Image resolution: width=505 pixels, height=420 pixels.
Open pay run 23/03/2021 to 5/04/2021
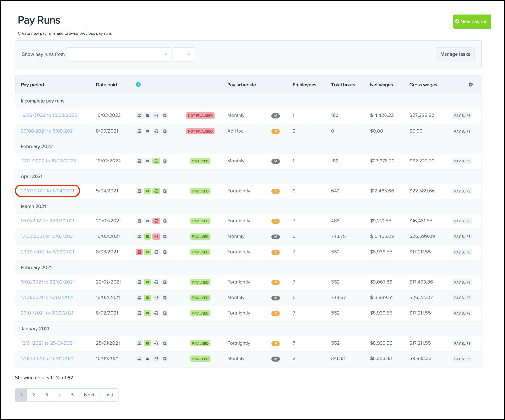coord(48,191)
